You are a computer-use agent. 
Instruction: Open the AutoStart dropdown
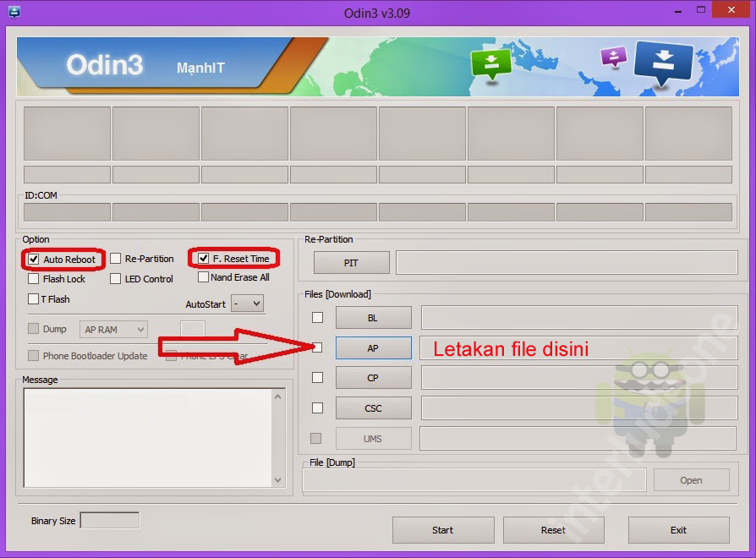246,303
